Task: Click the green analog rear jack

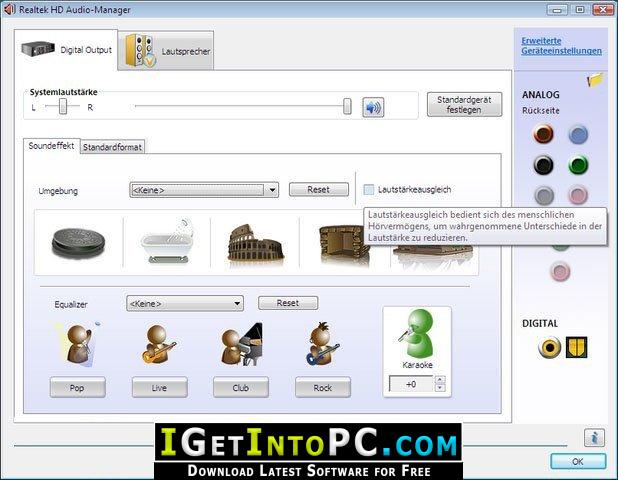Action: (578, 165)
